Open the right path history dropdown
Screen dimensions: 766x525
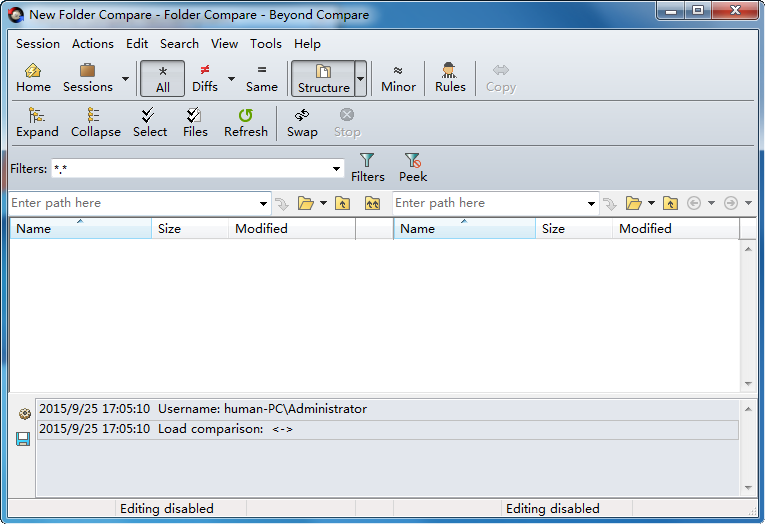(x=591, y=204)
